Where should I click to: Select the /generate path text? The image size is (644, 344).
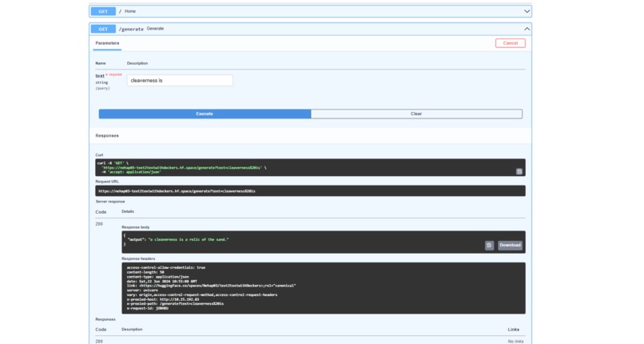click(x=131, y=29)
